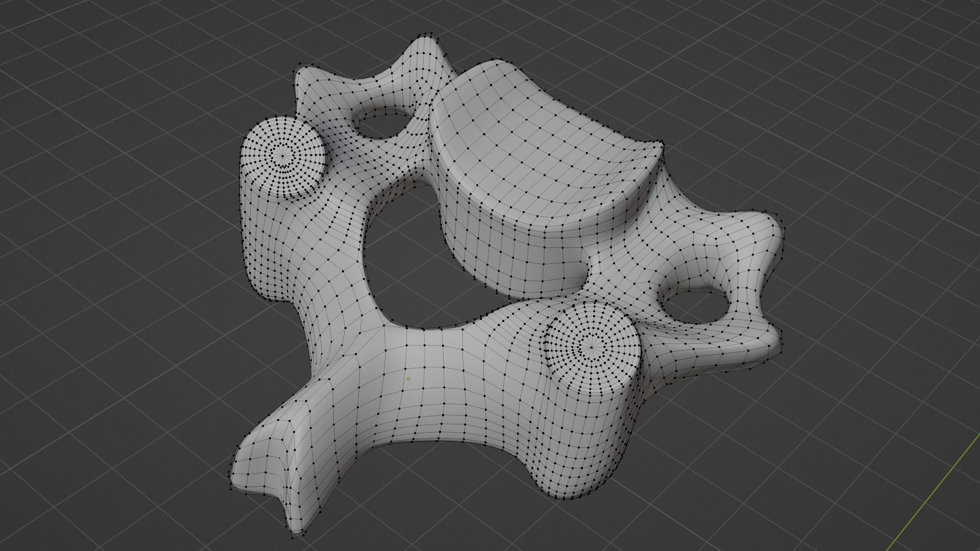980x551 pixels.
Task: Select center vertex of lower-right circular facet
Action: [591, 348]
